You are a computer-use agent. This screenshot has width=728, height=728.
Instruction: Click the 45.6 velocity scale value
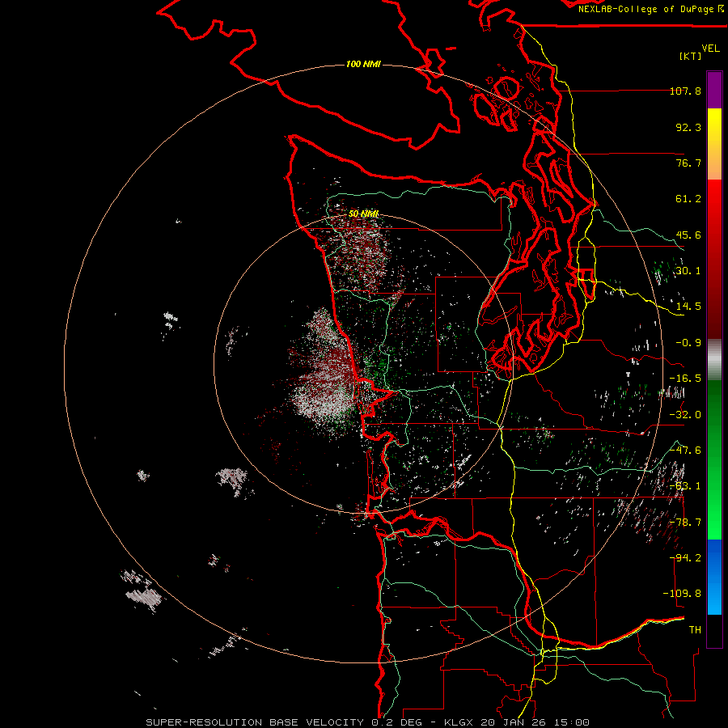(x=688, y=235)
